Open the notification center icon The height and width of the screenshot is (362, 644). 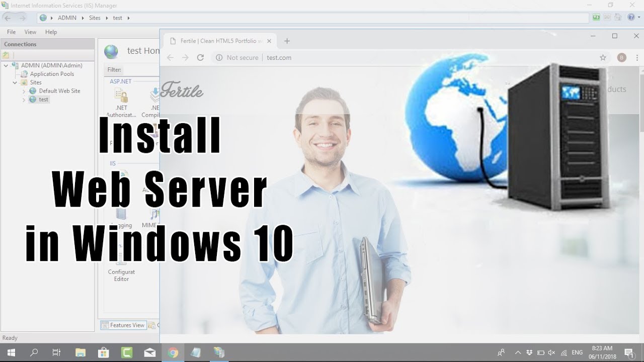coord(628,352)
